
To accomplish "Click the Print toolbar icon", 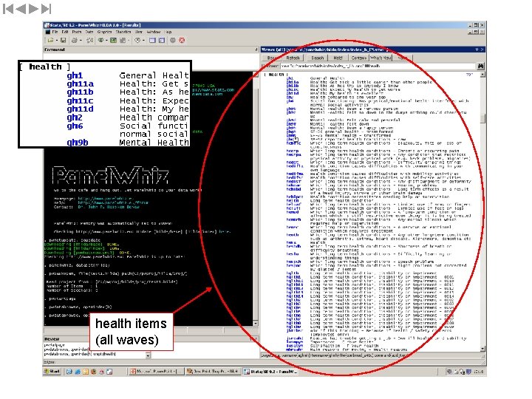I will [x=75, y=41].
